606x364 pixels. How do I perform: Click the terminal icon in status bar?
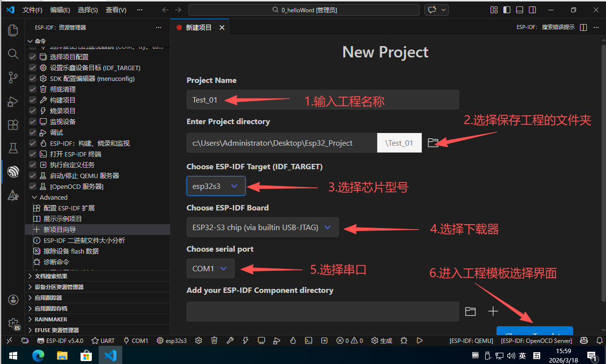[x=308, y=340]
